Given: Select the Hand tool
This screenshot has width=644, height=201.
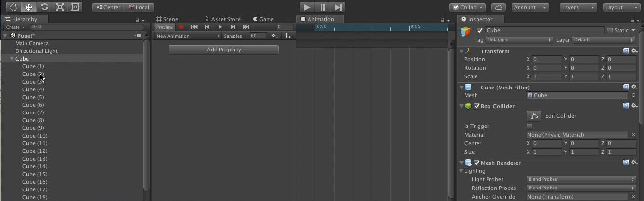Looking at the screenshot, I should coord(13,7).
